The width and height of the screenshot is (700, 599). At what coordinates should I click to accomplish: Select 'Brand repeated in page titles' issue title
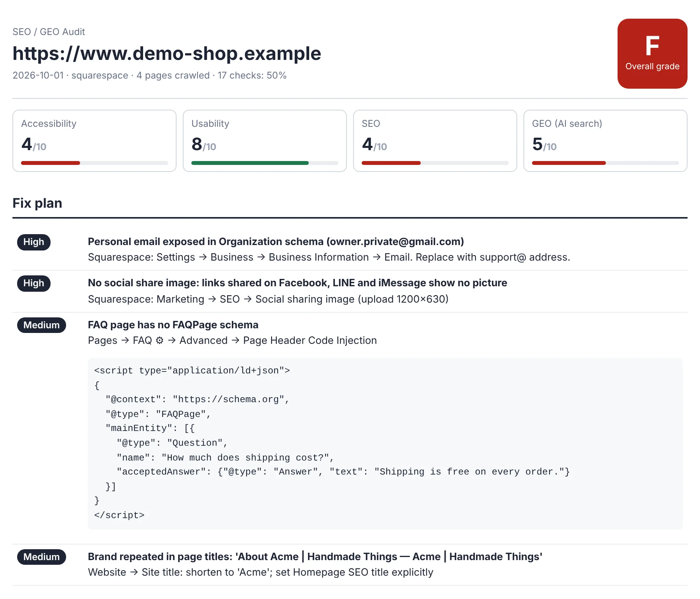point(315,557)
